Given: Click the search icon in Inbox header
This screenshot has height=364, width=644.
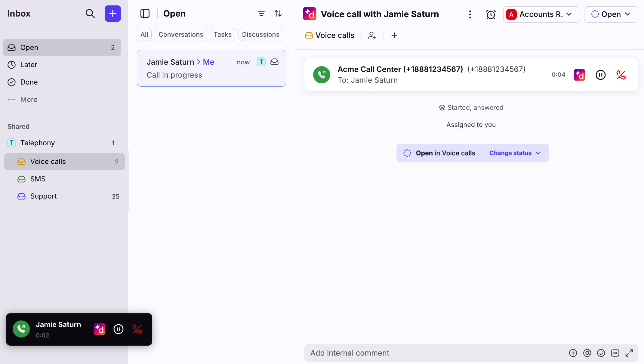Looking at the screenshot, I should pos(90,14).
